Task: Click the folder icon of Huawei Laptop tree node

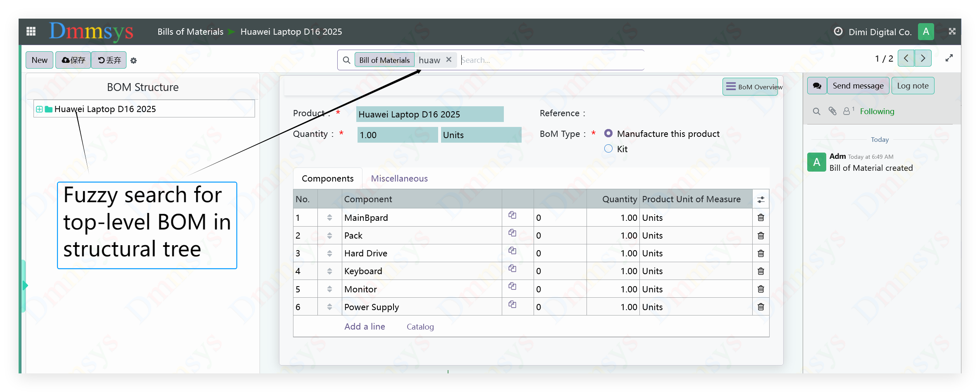Action: [x=48, y=109]
